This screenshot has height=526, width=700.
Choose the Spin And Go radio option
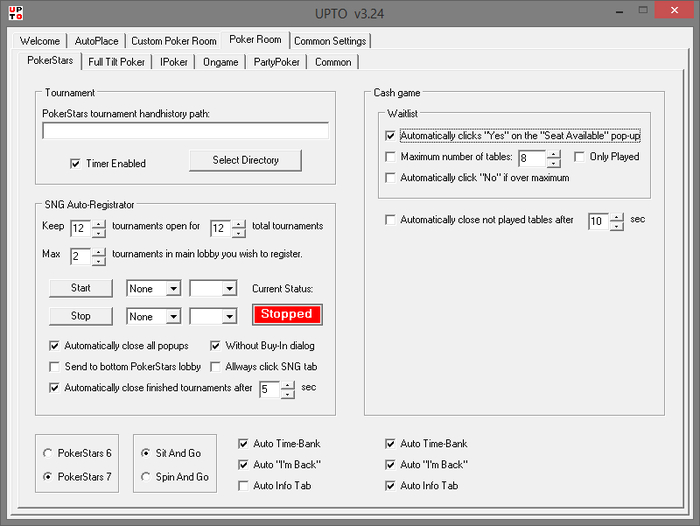[x=146, y=477]
